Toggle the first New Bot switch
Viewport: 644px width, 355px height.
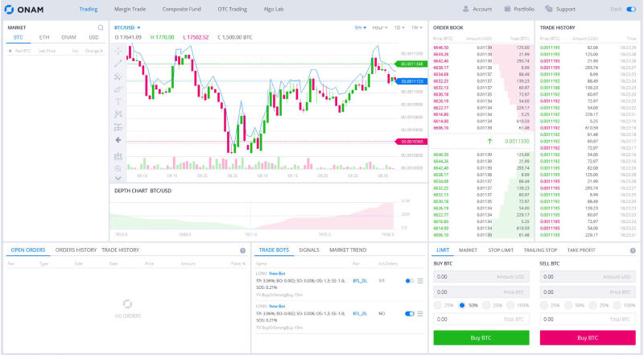point(410,281)
